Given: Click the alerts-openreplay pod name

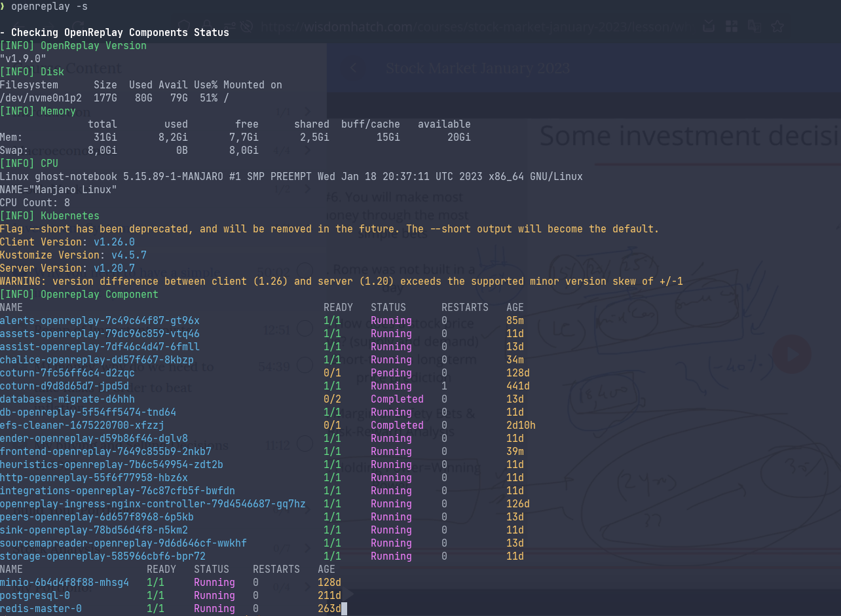Looking at the screenshot, I should click(x=100, y=321).
